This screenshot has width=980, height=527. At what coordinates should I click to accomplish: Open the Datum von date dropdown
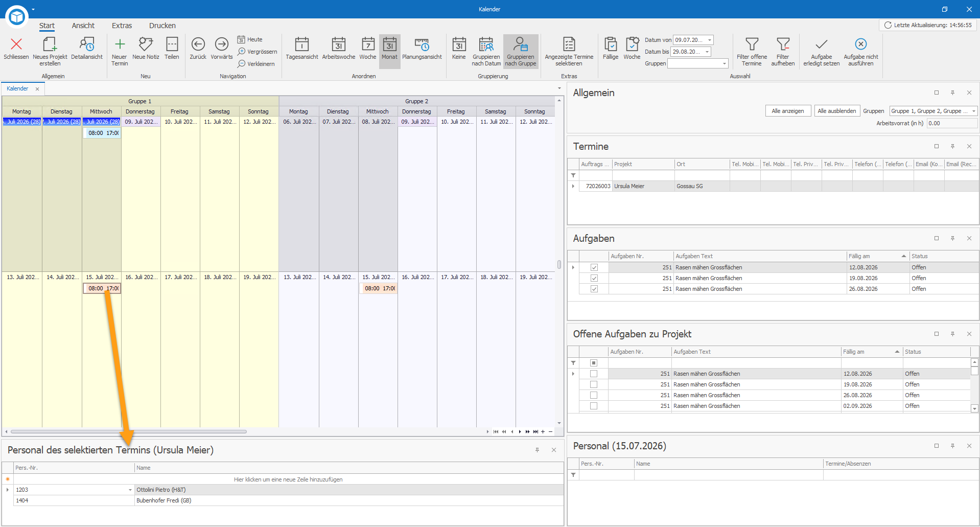709,40
